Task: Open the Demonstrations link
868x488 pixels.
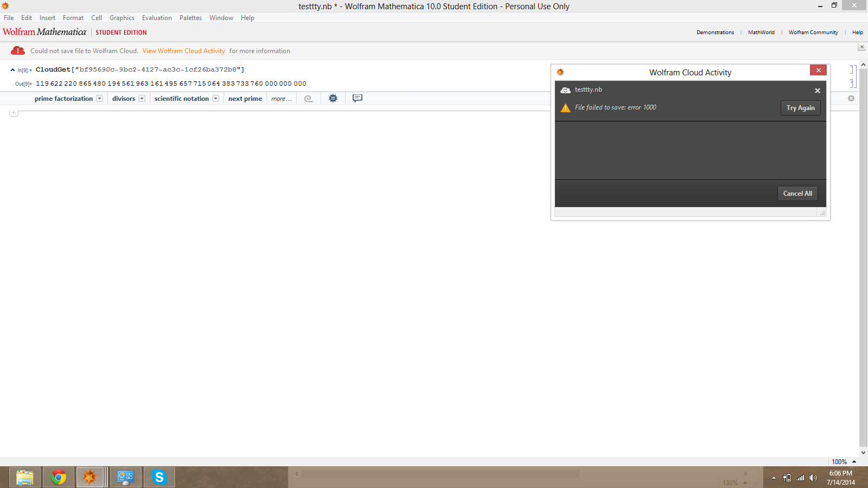Action: click(x=715, y=33)
